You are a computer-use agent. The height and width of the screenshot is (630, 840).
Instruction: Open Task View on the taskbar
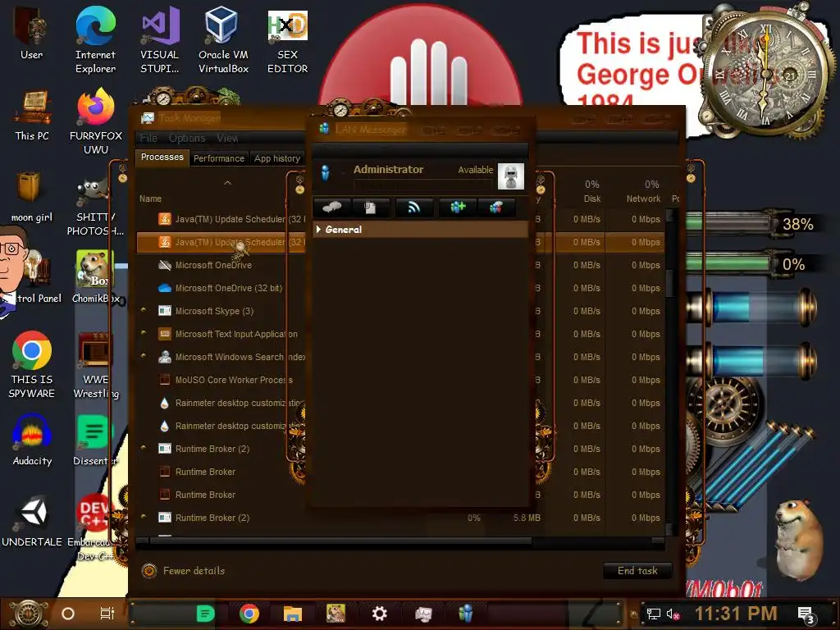pos(107,614)
